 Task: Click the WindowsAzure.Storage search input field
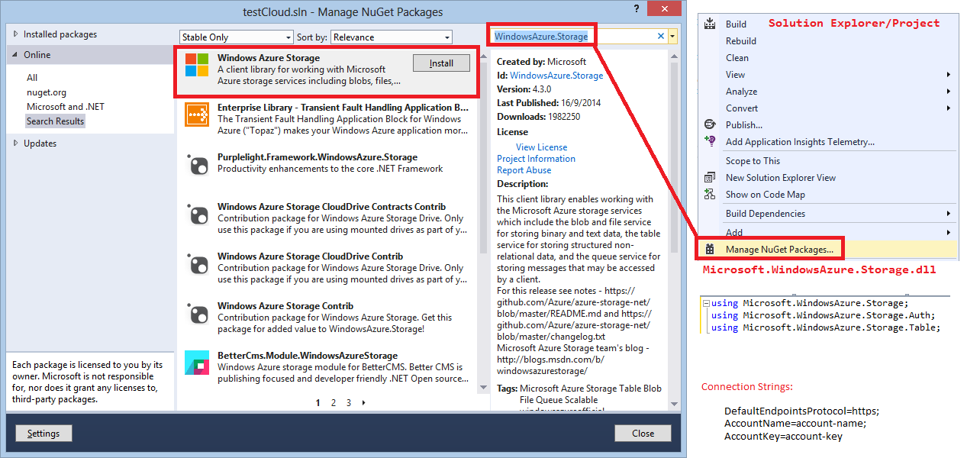[572, 36]
